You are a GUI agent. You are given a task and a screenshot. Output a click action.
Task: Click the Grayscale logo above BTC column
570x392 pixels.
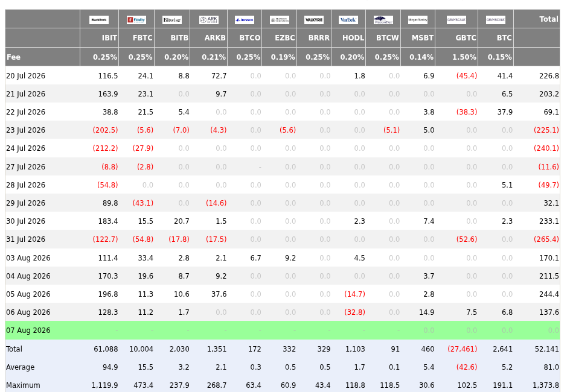(496, 19)
